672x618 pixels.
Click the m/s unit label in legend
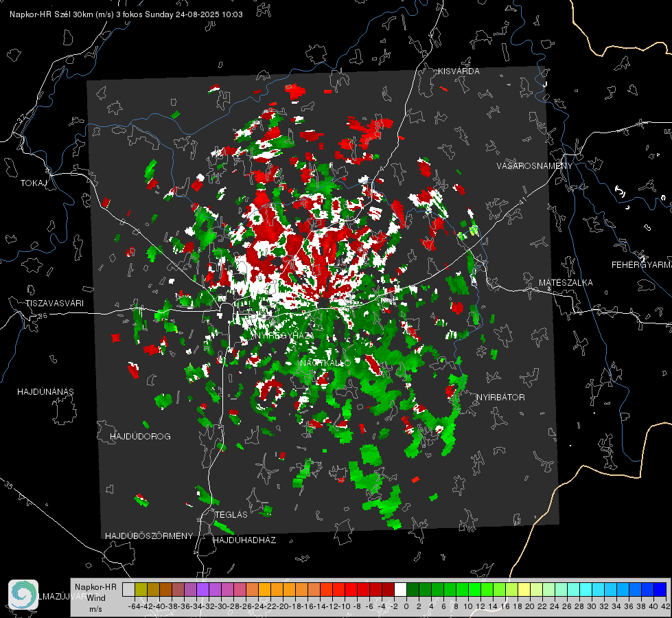[95, 609]
